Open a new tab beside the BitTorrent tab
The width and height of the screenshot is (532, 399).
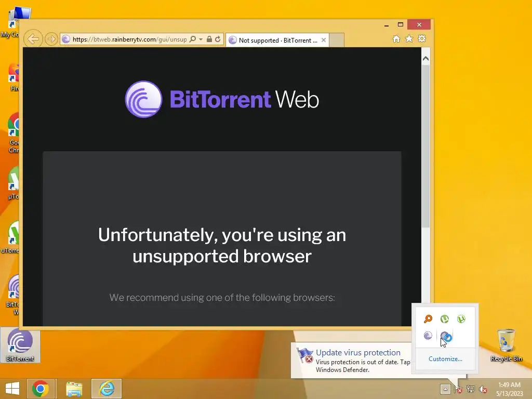tap(337, 40)
